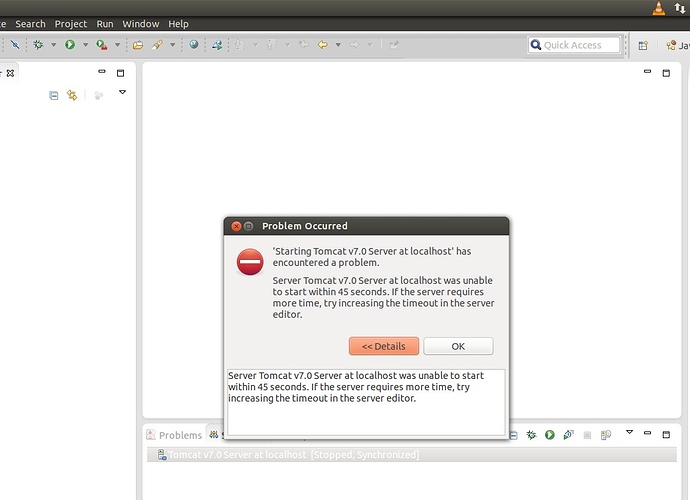Screen dimensions: 690x500
Task: Maximize the editor area
Action: click(x=666, y=73)
